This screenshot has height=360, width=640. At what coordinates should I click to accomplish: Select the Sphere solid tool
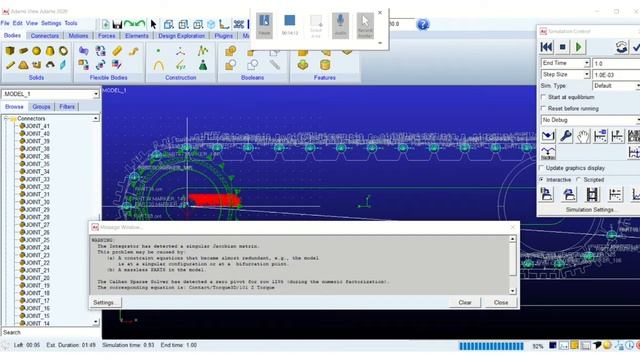(37, 51)
